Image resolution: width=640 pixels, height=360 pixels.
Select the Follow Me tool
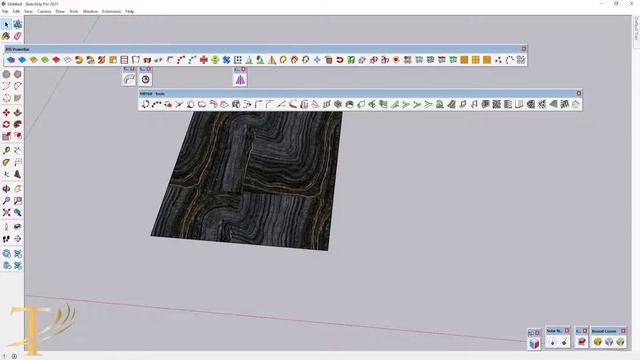click(x=18, y=124)
